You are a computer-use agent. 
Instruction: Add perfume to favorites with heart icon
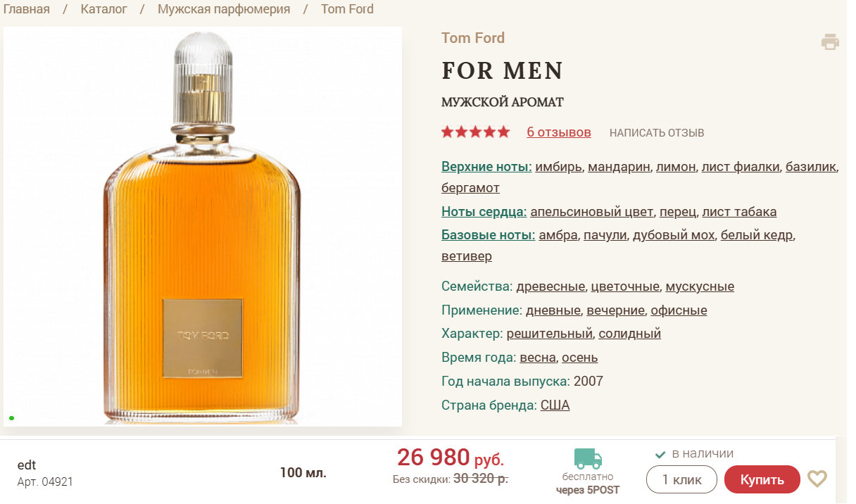[x=817, y=479]
